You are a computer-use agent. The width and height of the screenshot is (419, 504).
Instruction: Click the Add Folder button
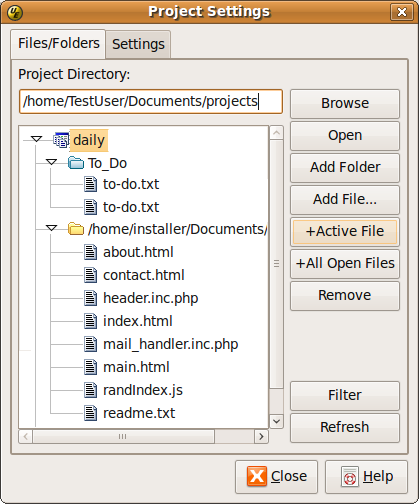pos(345,168)
